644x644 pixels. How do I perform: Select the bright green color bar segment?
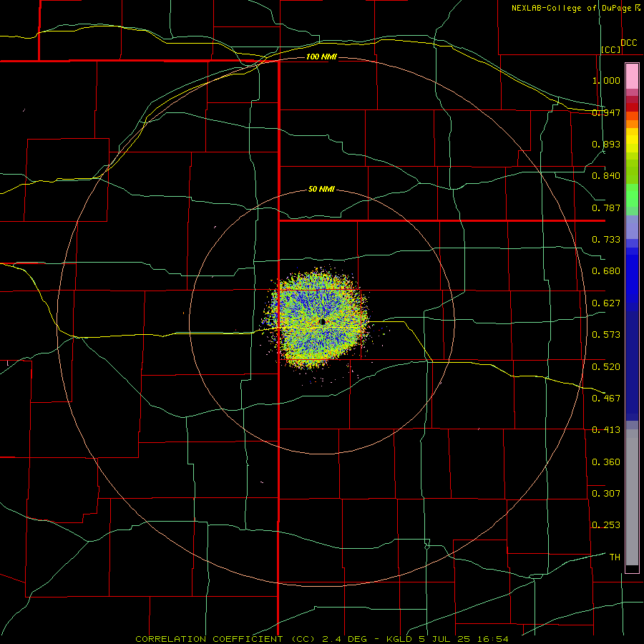pyautogui.click(x=632, y=195)
